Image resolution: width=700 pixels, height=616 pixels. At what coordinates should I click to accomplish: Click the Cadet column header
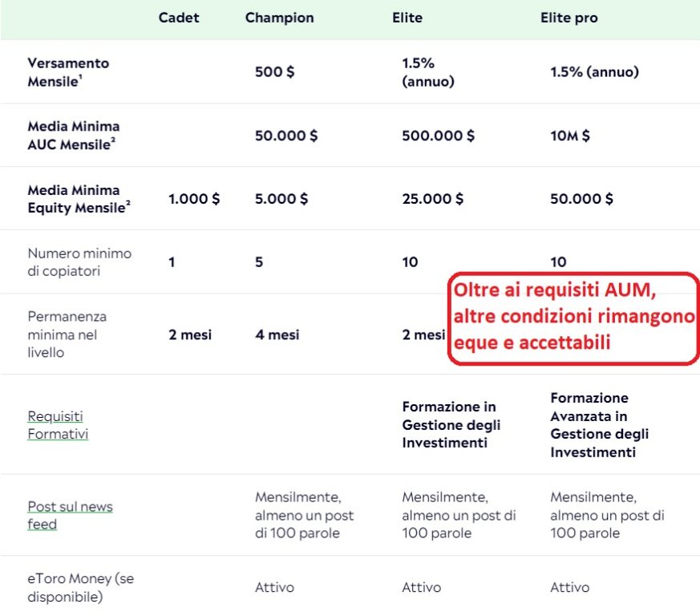[x=178, y=18]
